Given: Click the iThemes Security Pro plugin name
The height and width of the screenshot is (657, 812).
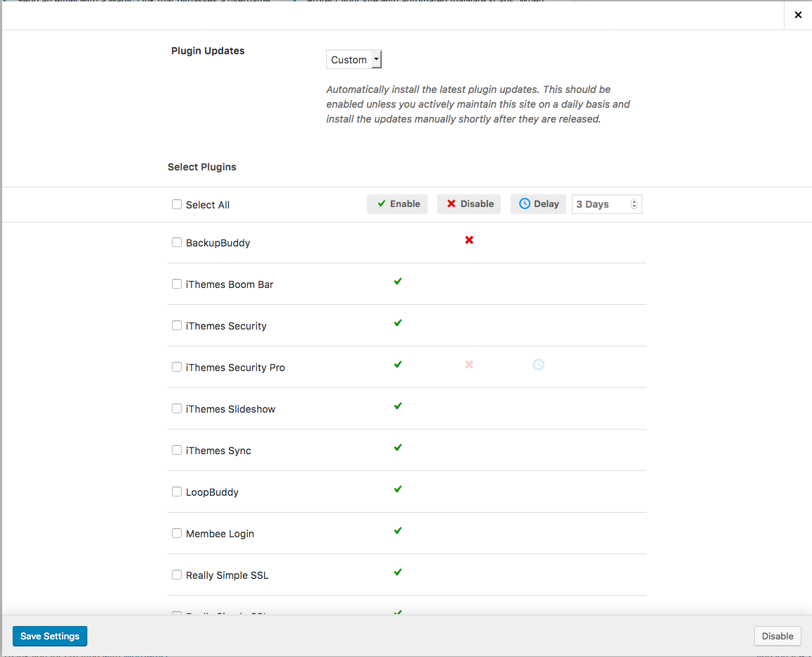Looking at the screenshot, I should 235,368.
